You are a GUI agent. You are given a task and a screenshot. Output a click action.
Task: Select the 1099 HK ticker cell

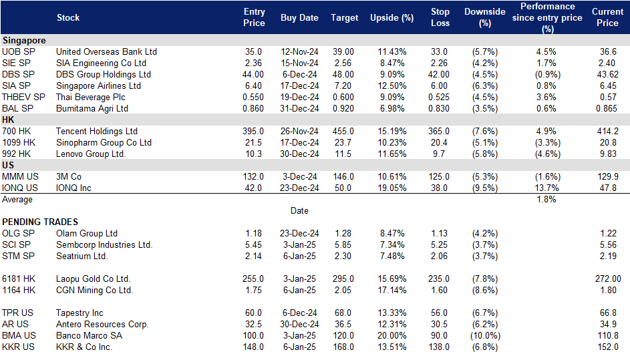[19, 143]
